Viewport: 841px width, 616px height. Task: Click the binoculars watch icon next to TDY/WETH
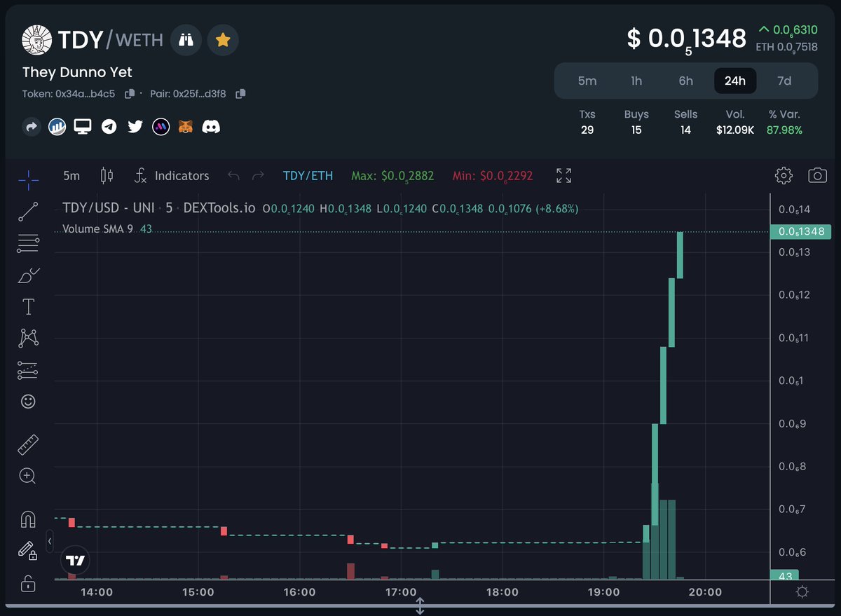pyautogui.click(x=186, y=40)
